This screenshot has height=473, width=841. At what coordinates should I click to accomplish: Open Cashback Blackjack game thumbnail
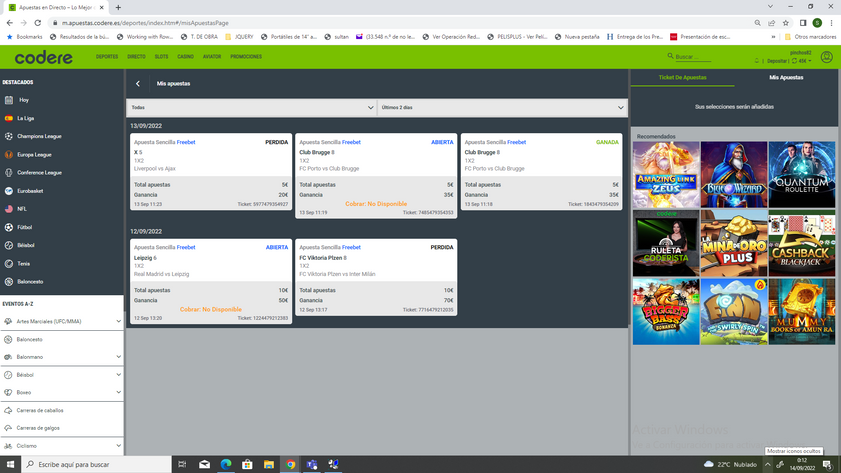click(802, 243)
